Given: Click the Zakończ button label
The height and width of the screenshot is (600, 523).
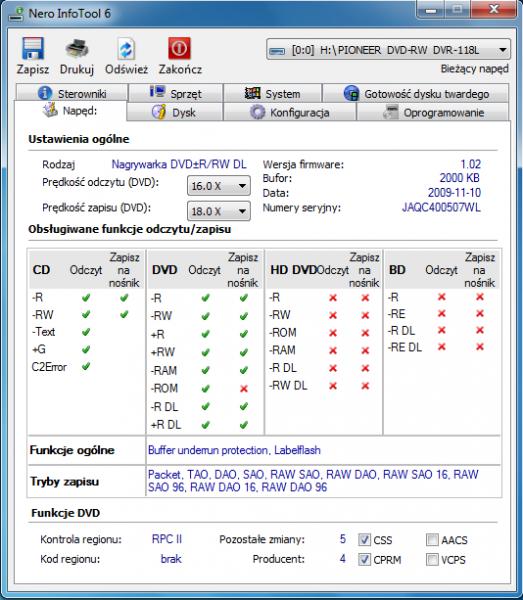Looking at the screenshot, I should 180,69.
